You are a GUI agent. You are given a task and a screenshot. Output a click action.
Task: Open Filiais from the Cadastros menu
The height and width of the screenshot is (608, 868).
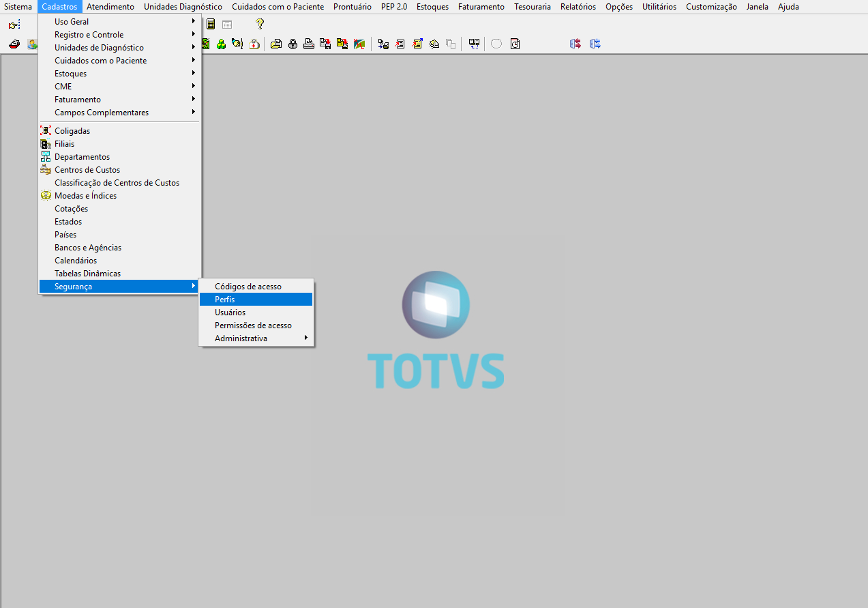tap(119, 144)
